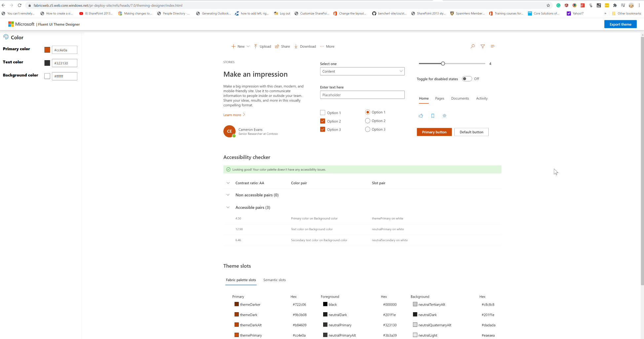Image resolution: width=644 pixels, height=339 pixels.
Task: Open the list view options icon
Action: point(493,46)
